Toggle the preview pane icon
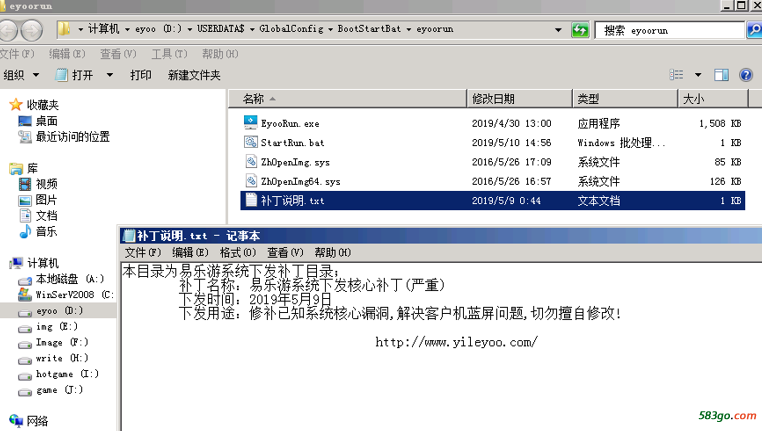Image resolution: width=762 pixels, height=431 pixels. [x=721, y=75]
